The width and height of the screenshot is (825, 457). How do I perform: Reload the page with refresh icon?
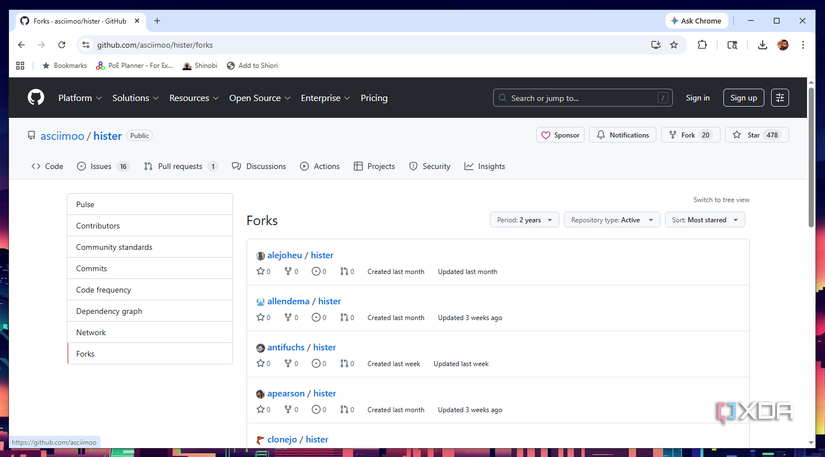click(x=62, y=45)
